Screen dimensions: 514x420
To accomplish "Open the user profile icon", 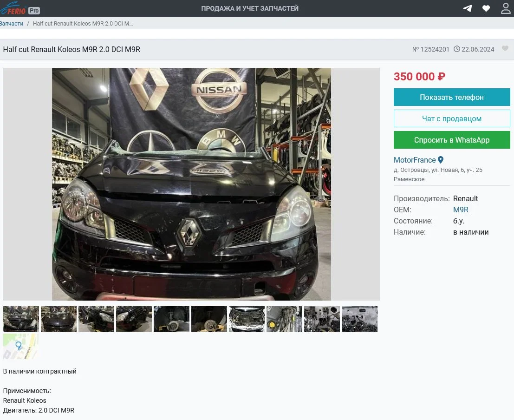I will 506,8.
